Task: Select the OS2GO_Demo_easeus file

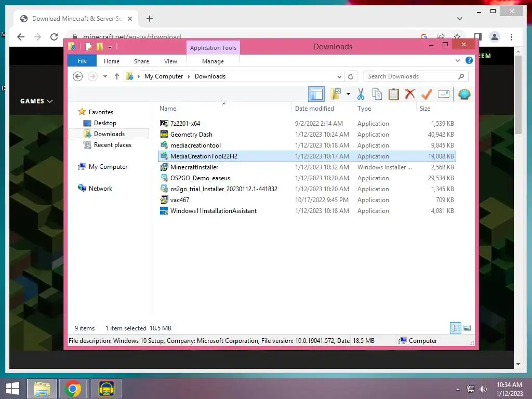Action: 307,178
